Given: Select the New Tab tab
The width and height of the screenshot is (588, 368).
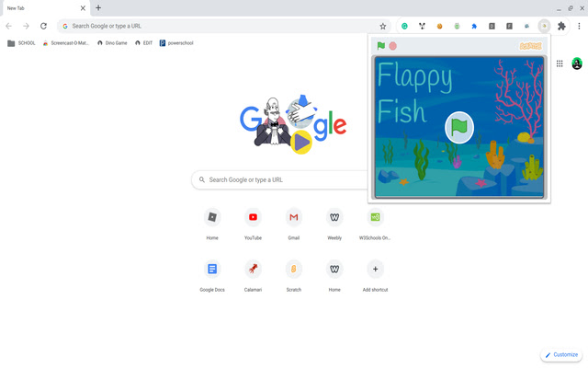Looking at the screenshot, I should 46,8.
